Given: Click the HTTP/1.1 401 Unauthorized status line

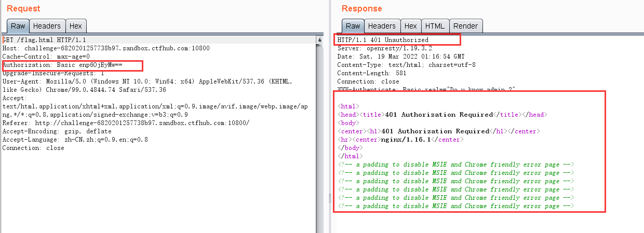Looking at the screenshot, I should (x=383, y=40).
